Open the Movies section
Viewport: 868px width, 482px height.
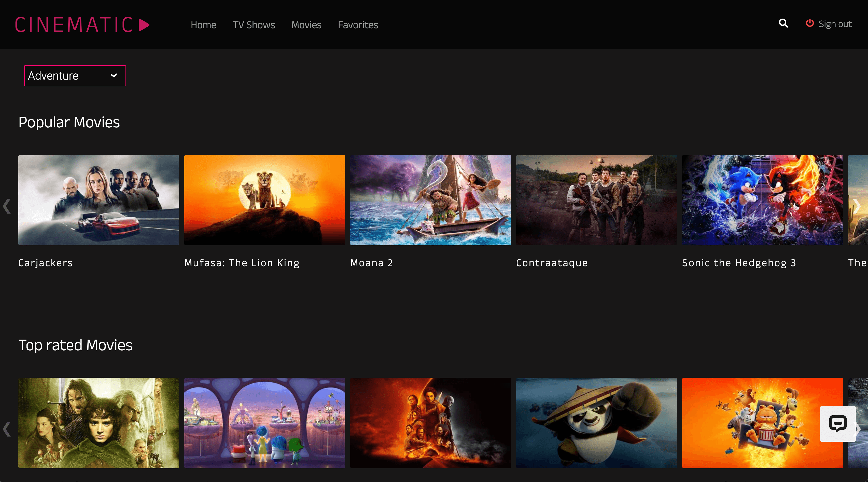point(306,25)
